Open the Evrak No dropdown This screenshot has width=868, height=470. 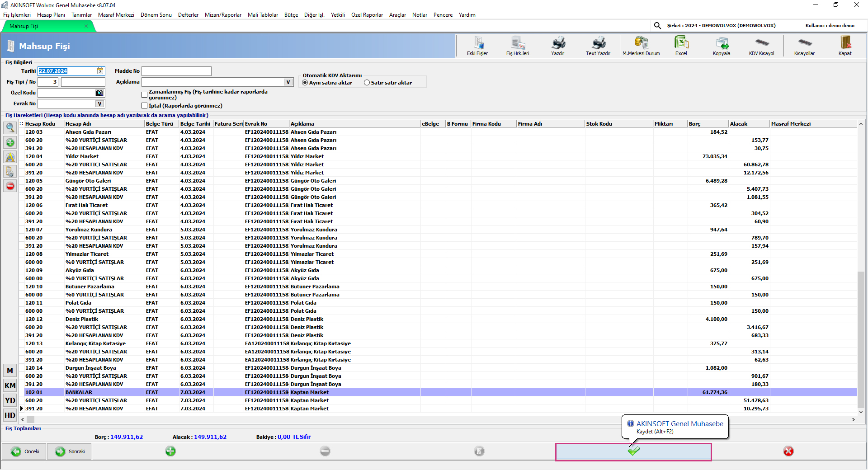pyautogui.click(x=99, y=104)
